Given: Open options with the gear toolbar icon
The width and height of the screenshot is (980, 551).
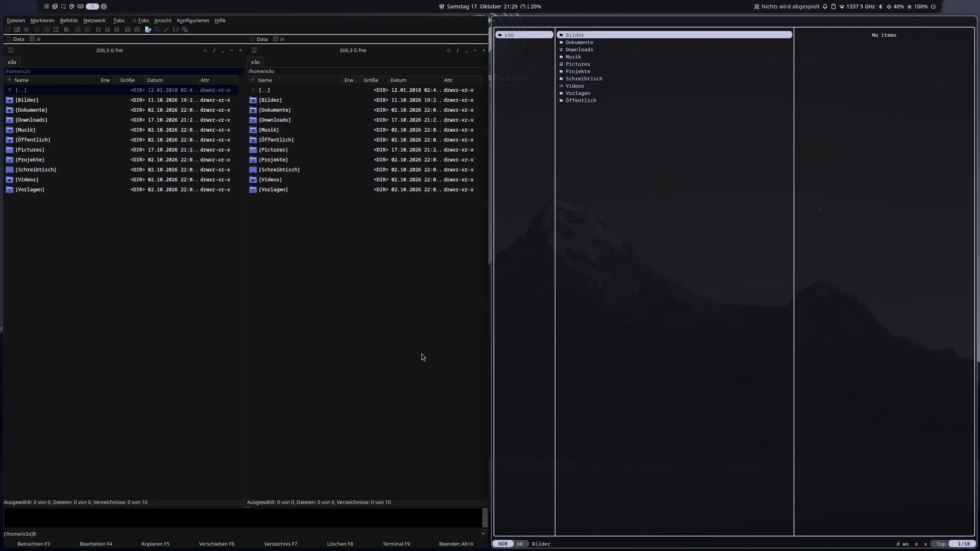Looking at the screenshot, I should (x=26, y=29).
